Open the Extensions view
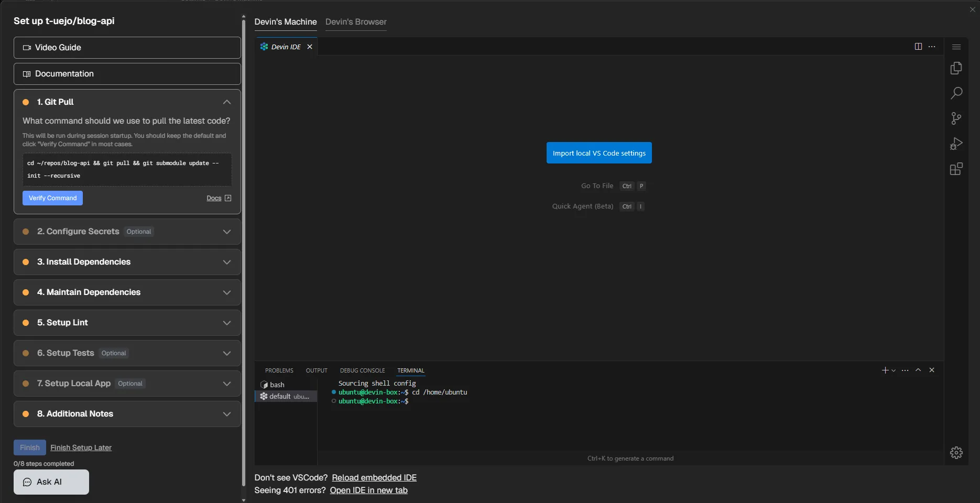 point(956,169)
